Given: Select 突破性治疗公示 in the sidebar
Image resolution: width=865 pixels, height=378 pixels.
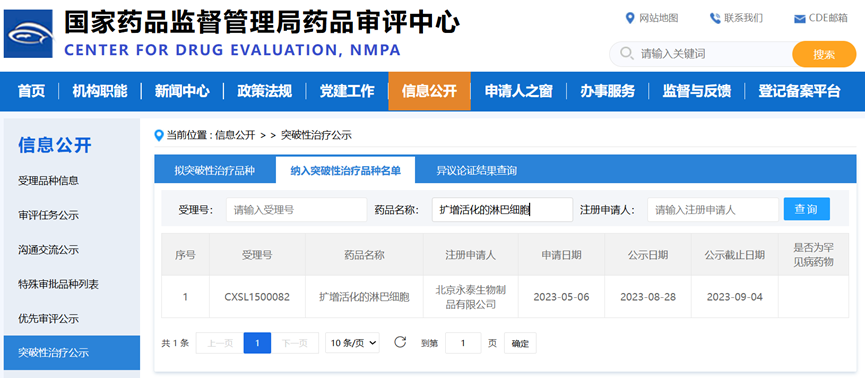Looking at the screenshot, I should 72,353.
